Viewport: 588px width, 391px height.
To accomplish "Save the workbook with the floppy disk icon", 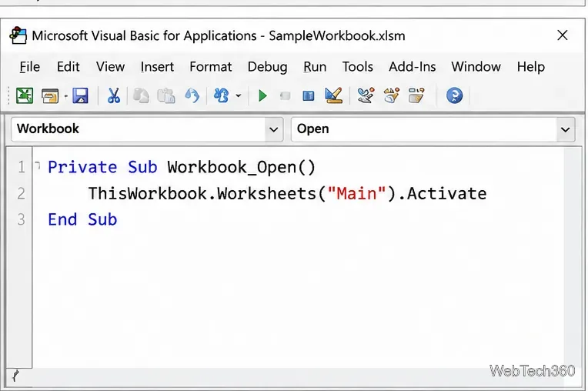I will coord(80,95).
